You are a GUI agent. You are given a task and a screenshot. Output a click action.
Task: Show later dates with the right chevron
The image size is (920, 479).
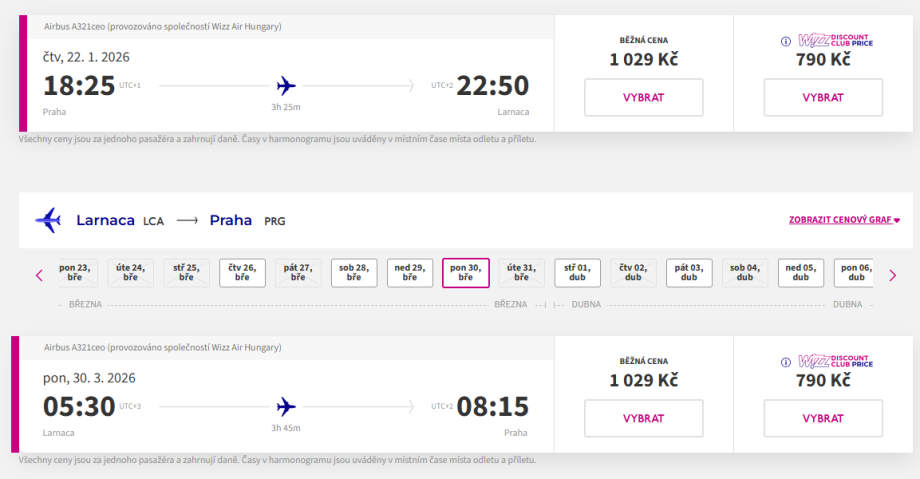[x=892, y=275]
